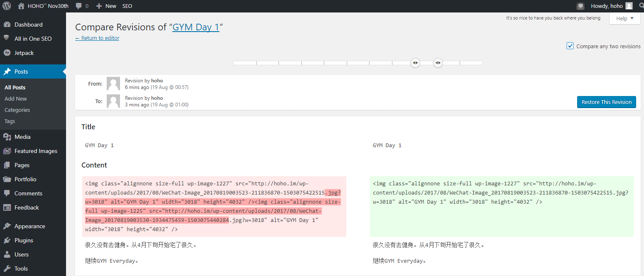This screenshot has width=644, height=276.
Task: Click the Jetpack sidebar icon
Action: click(7, 53)
